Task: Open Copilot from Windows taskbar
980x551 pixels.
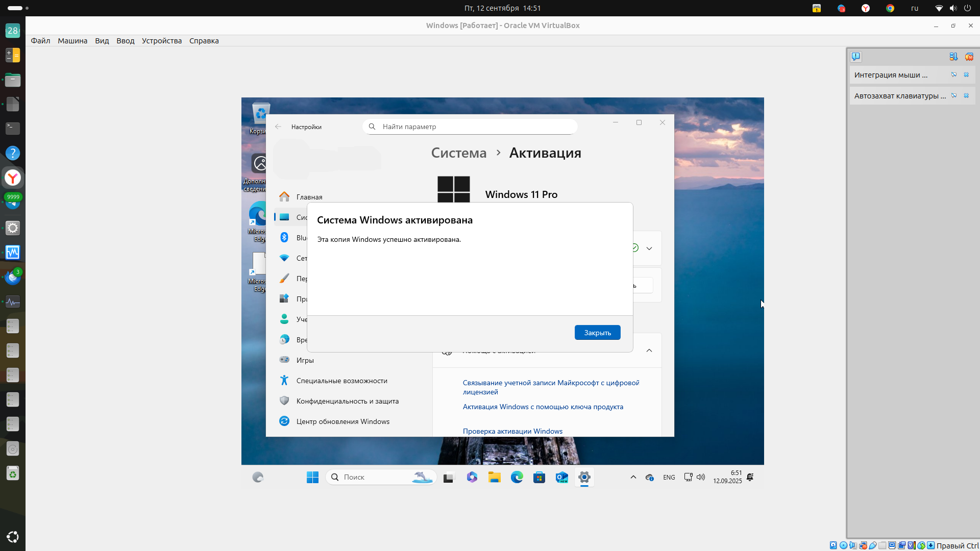Action: [x=472, y=477]
